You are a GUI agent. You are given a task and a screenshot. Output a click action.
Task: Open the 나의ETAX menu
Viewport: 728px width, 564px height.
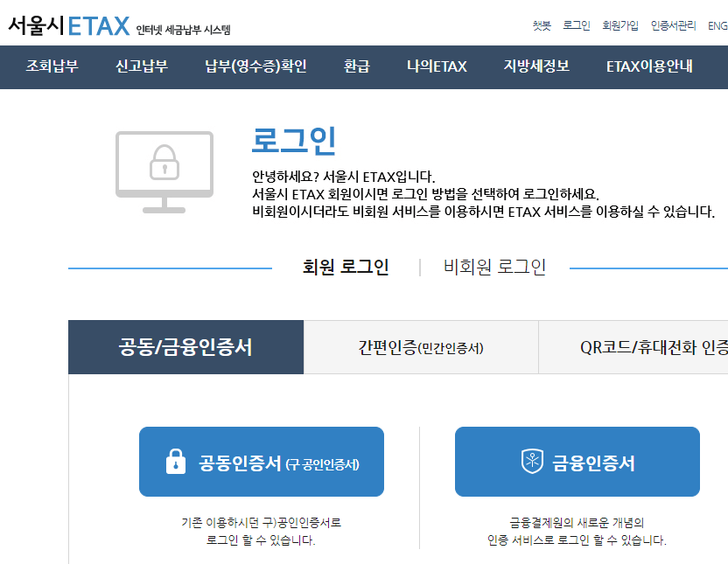pos(436,66)
